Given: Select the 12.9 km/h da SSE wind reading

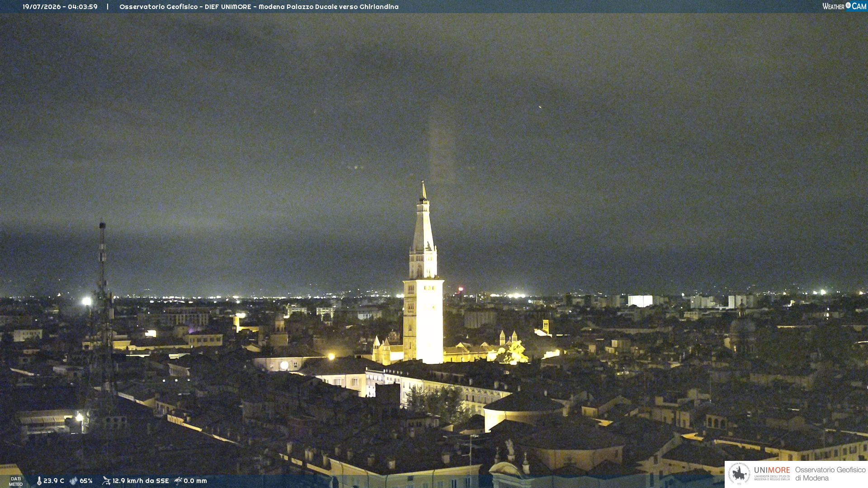Looking at the screenshot, I should pyautogui.click(x=141, y=481).
